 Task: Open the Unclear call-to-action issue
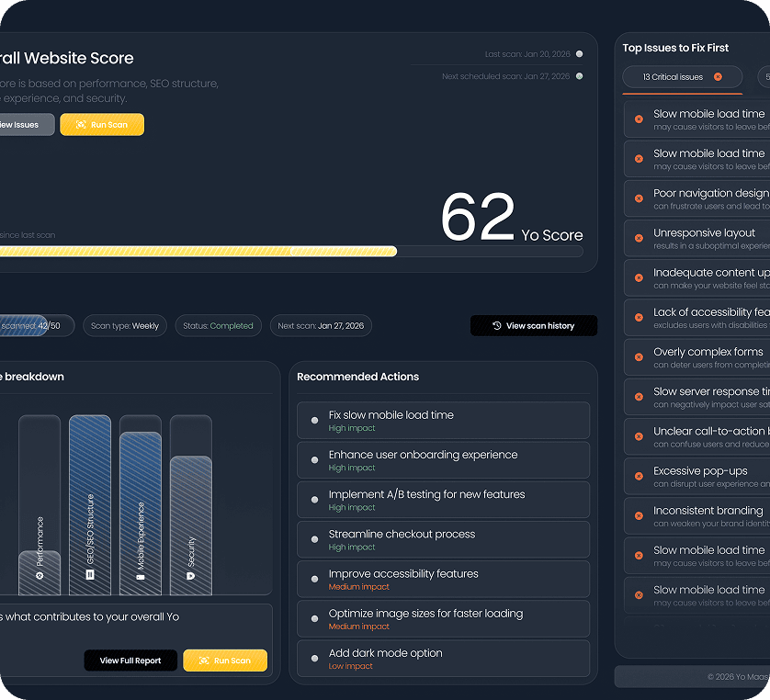(696, 436)
